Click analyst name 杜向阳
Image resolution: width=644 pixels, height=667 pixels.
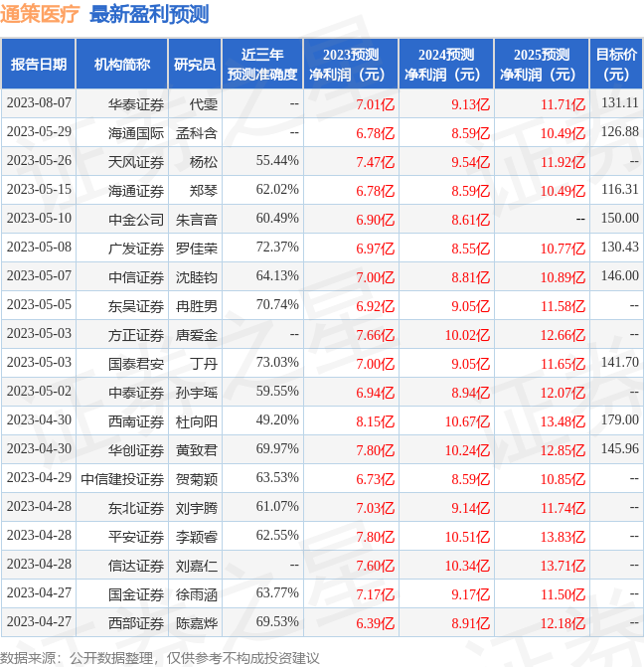point(197,421)
